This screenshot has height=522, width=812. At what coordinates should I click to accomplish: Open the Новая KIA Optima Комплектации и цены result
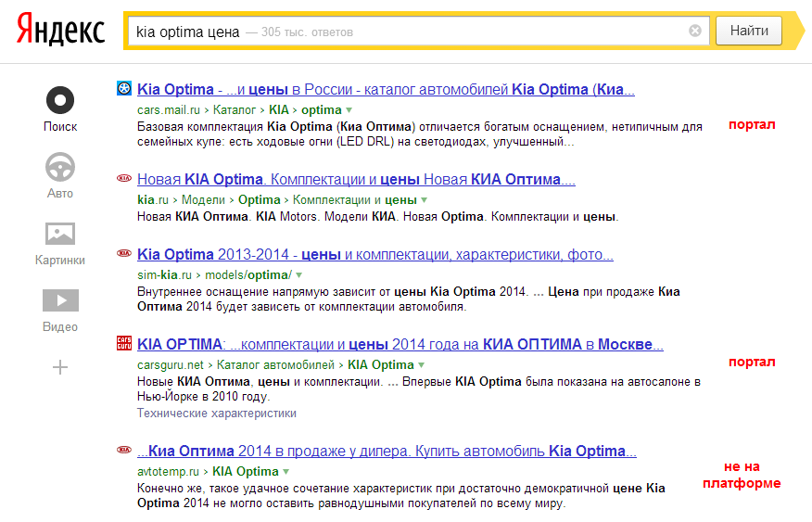coord(356,179)
